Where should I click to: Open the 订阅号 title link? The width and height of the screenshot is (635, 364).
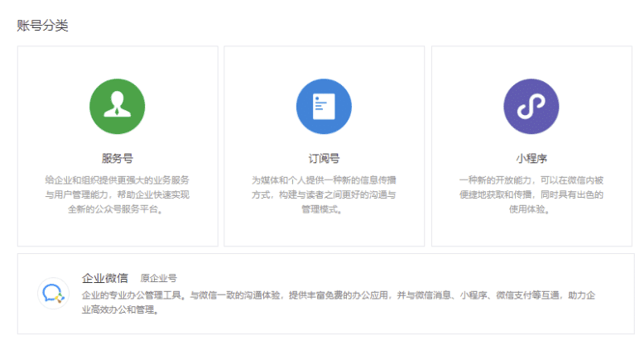point(324,158)
